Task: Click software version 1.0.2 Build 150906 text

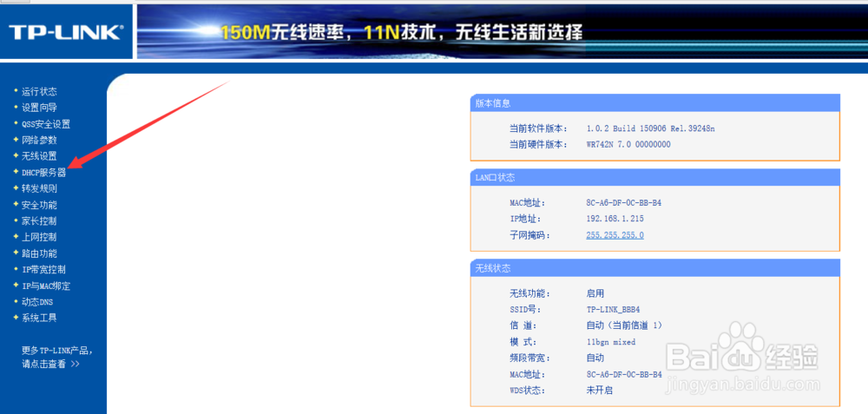Action: [x=650, y=128]
